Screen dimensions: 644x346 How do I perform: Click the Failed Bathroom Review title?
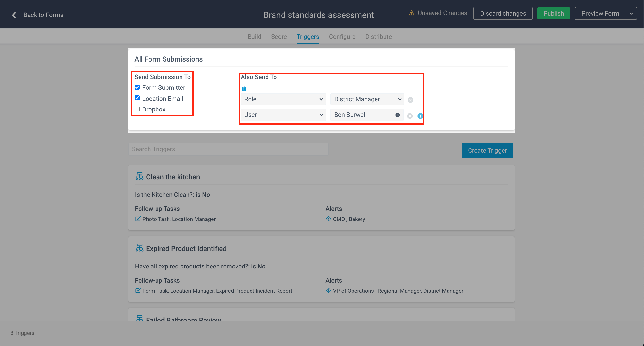click(183, 319)
